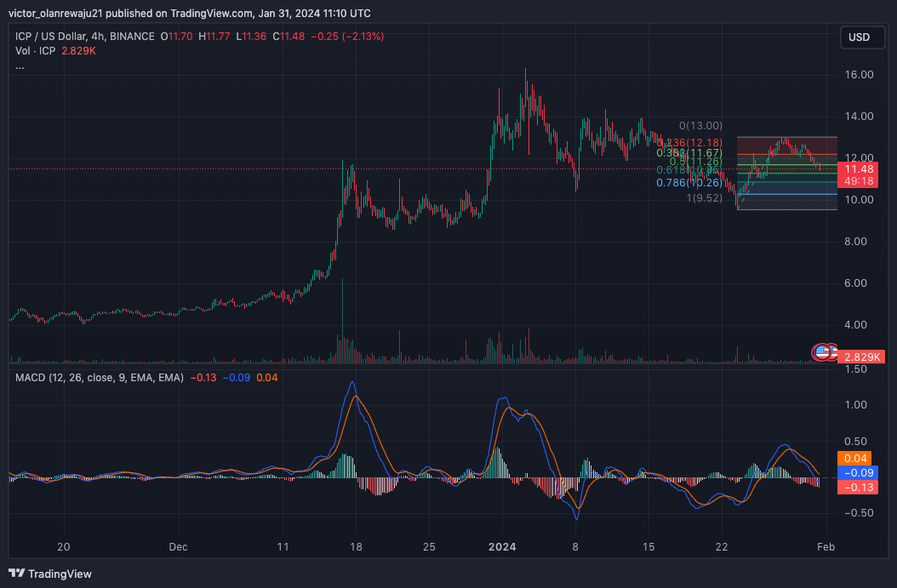Click the 25 date axis label
Image resolution: width=897 pixels, height=588 pixels.
tap(429, 547)
